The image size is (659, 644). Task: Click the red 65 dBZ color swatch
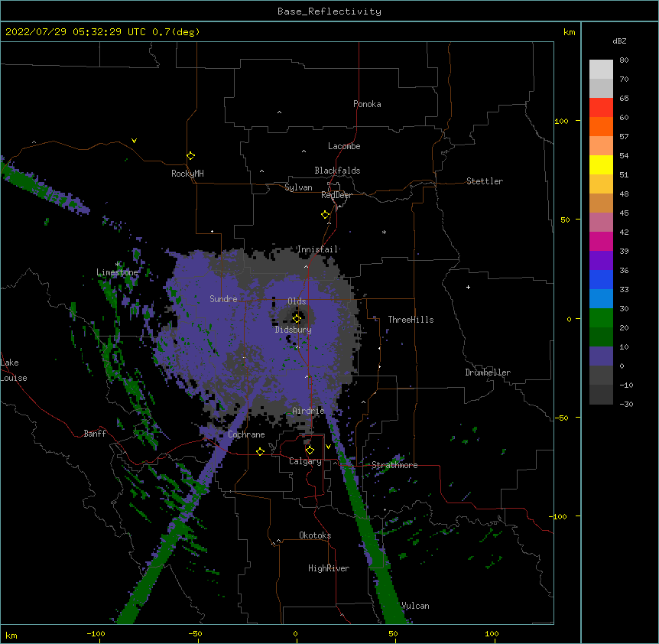[601, 108]
